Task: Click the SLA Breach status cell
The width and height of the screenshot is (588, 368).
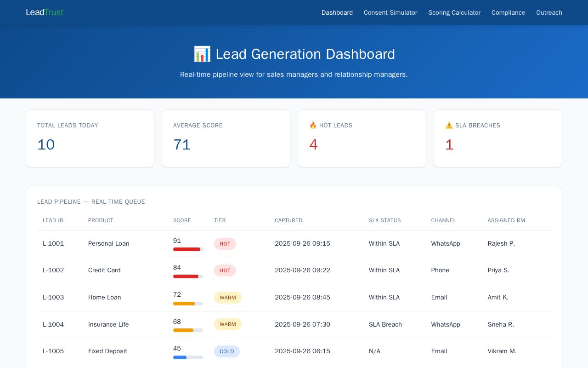Action: coord(385,324)
